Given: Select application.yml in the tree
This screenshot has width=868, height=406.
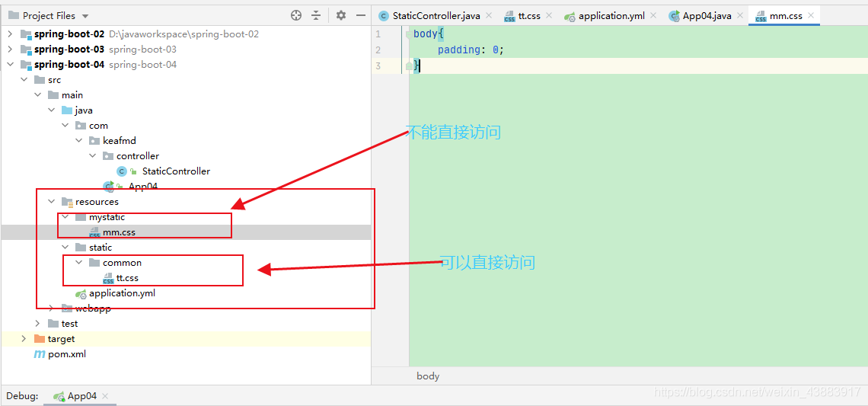Looking at the screenshot, I should coord(122,293).
